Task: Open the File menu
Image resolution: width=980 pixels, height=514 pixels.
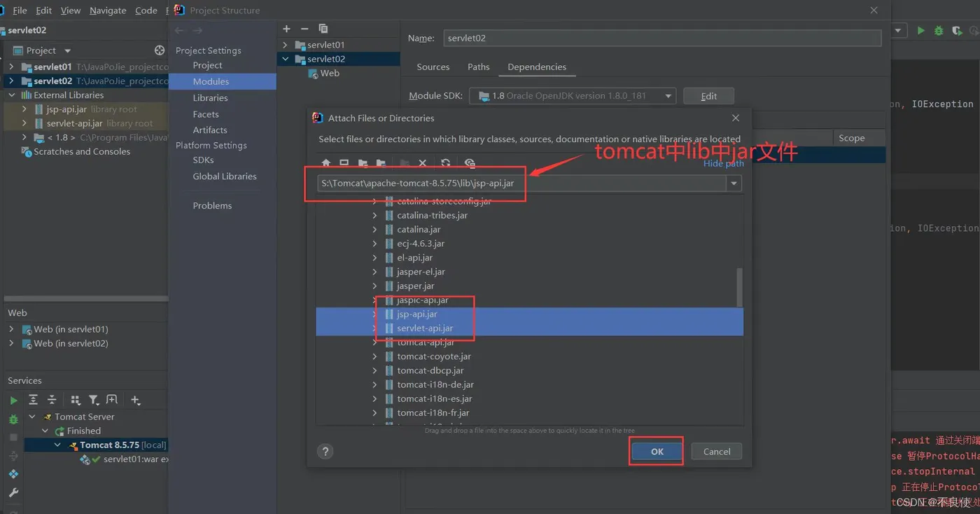Action: pos(20,11)
